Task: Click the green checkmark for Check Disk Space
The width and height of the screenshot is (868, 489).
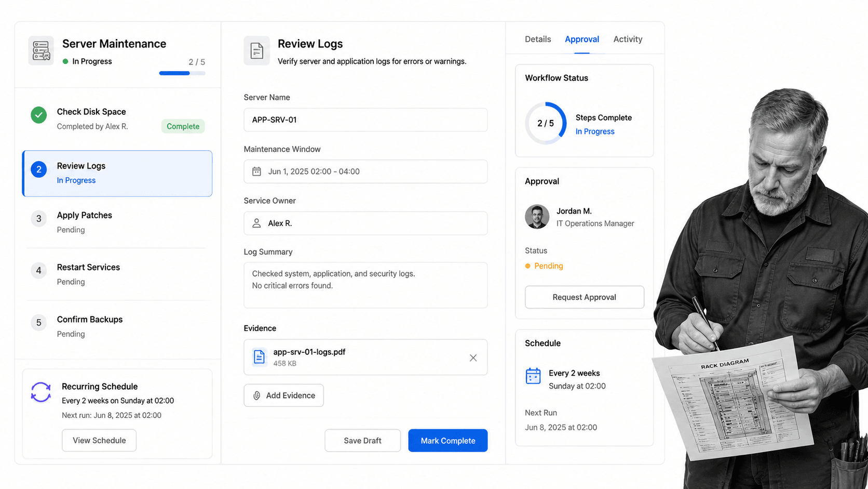Action: coord(38,115)
